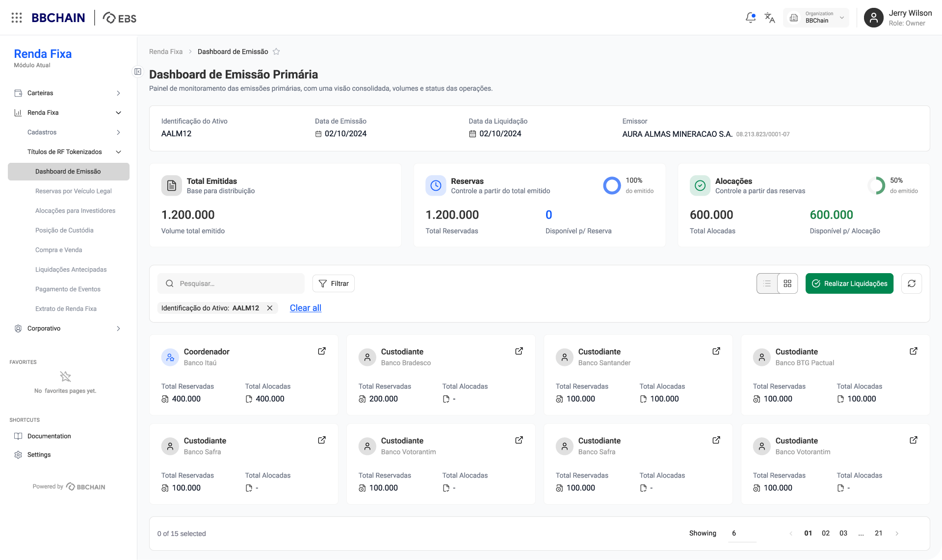
Task: Open the Organization BBChain dropdown
Action: pos(816,18)
